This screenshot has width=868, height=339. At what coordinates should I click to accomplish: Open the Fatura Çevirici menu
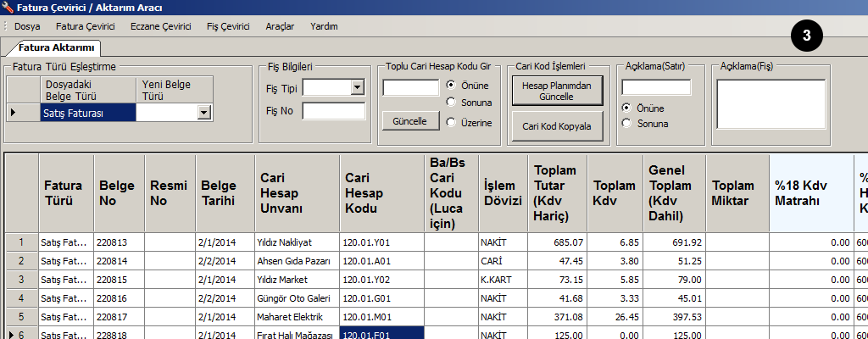coord(85,26)
